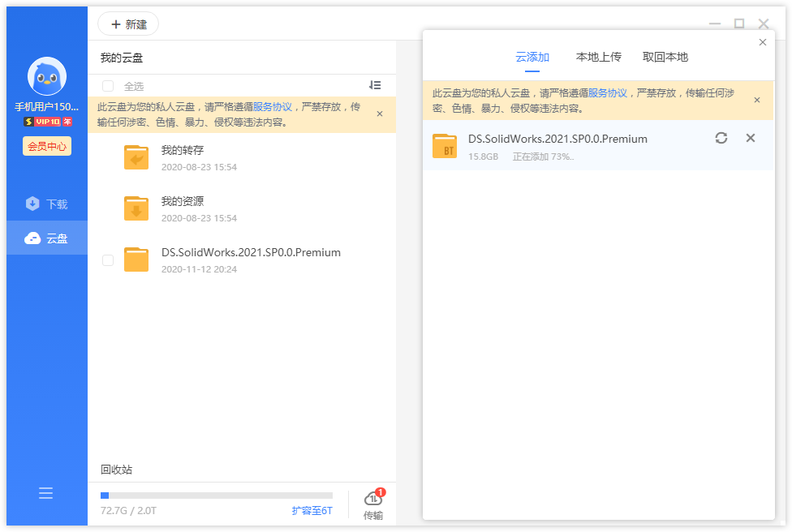
Task: Switch to 本地上传 tab
Action: (x=598, y=57)
